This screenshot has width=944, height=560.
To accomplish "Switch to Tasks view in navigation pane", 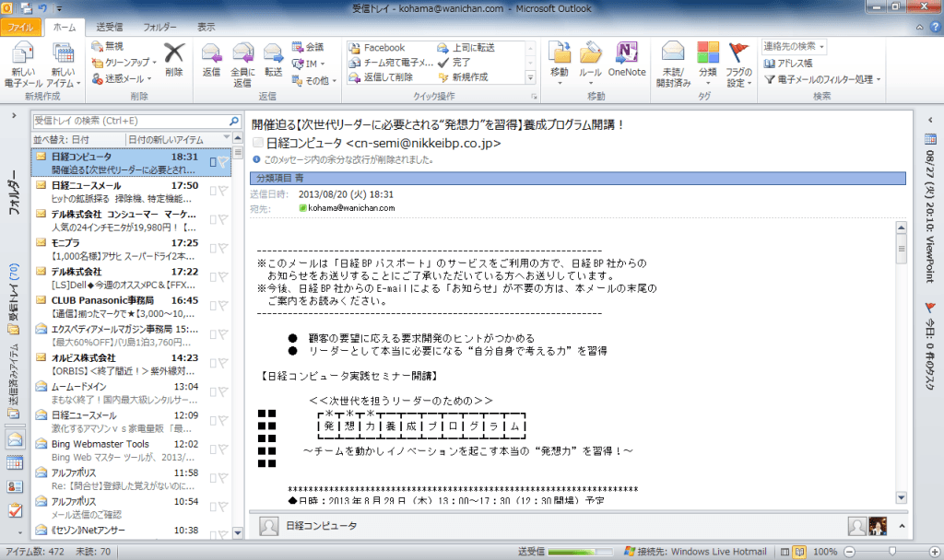I will pyautogui.click(x=15, y=510).
